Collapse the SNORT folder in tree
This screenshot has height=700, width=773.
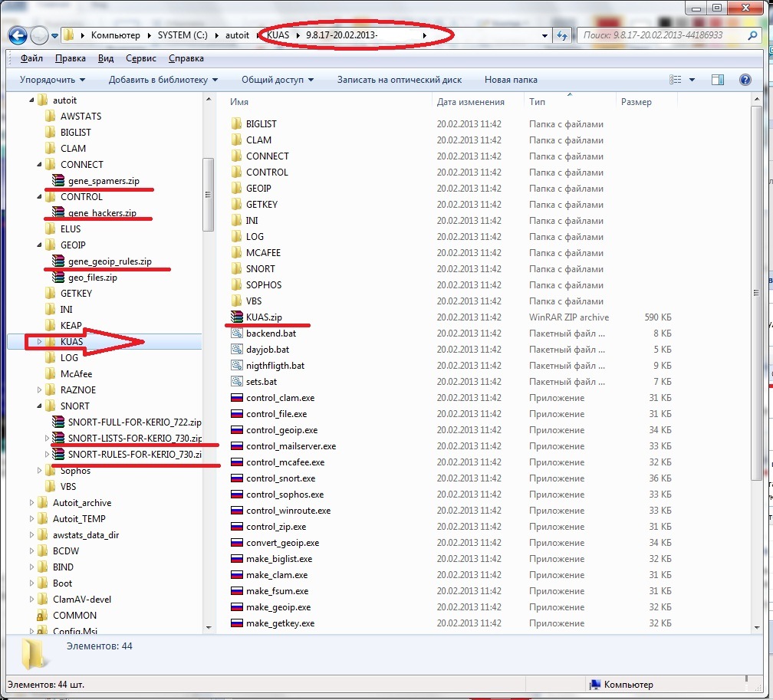click(x=40, y=406)
